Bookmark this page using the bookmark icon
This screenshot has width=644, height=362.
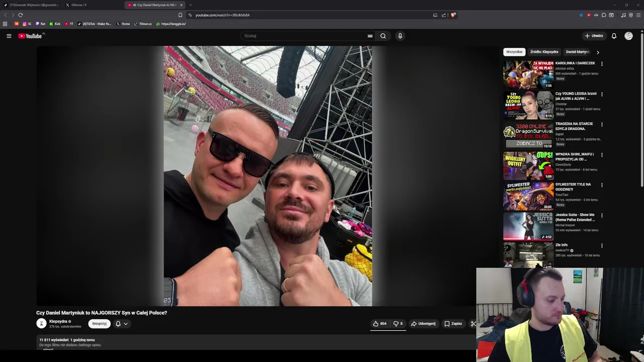point(180,15)
